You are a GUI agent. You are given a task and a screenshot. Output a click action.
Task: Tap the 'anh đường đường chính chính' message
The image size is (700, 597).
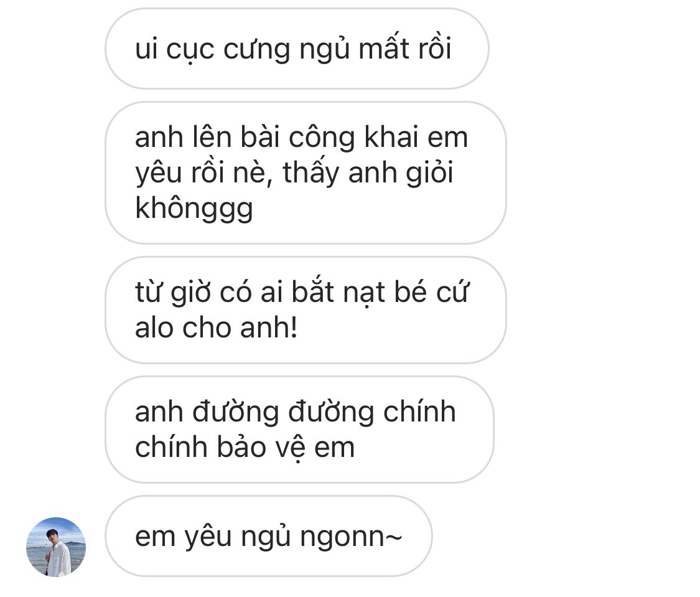click(299, 429)
